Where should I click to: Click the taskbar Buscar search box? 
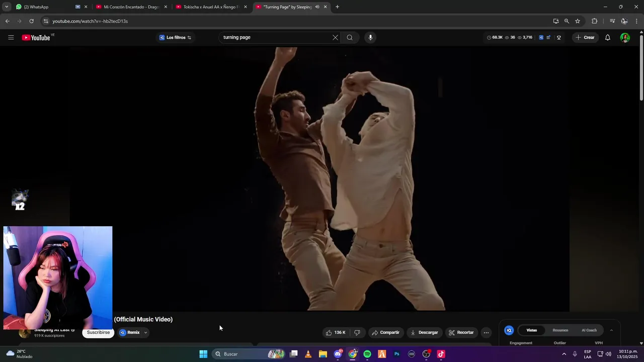(x=249, y=354)
